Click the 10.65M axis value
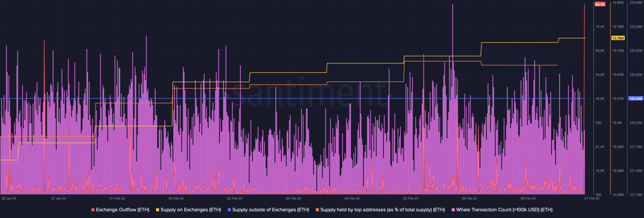This screenshot has height=218, width=644. pyautogui.click(x=618, y=75)
